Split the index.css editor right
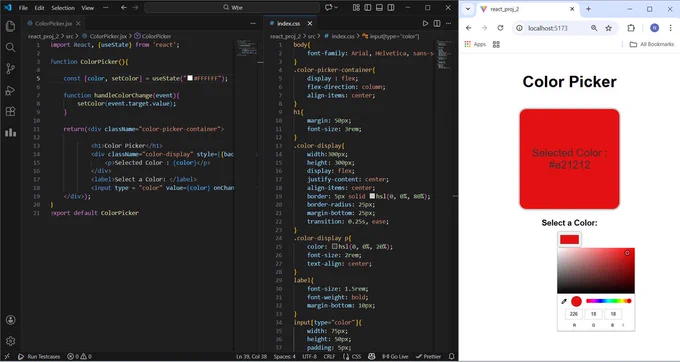 (x=437, y=23)
